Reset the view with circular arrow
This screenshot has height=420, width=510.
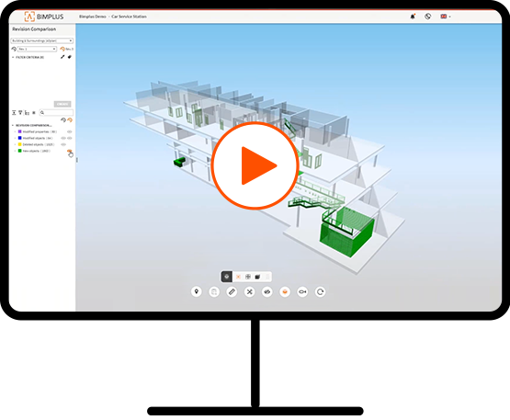pyautogui.click(x=320, y=292)
